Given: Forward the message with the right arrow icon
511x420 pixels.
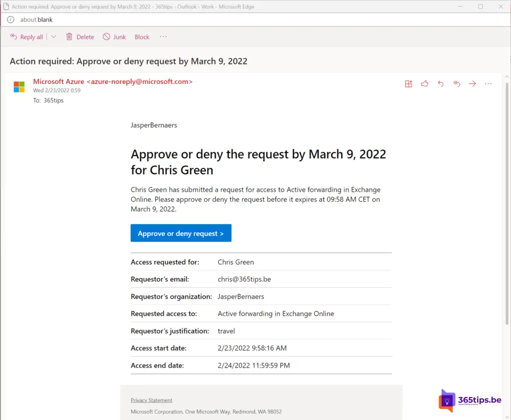Looking at the screenshot, I should point(472,84).
